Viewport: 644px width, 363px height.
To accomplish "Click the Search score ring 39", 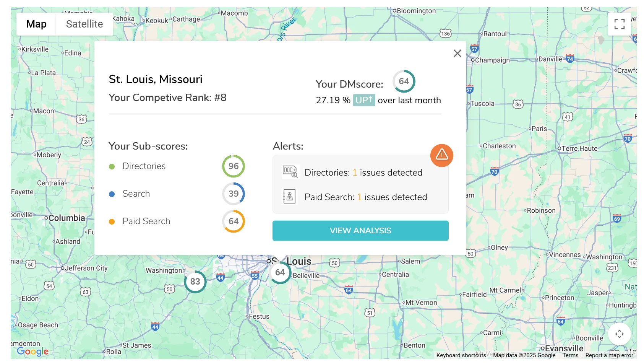I will (234, 194).
